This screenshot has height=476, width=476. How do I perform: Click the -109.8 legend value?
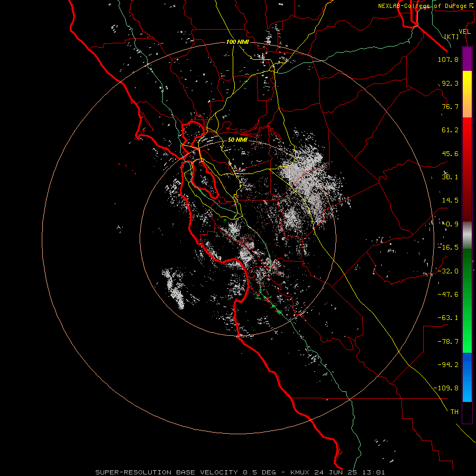446,388
